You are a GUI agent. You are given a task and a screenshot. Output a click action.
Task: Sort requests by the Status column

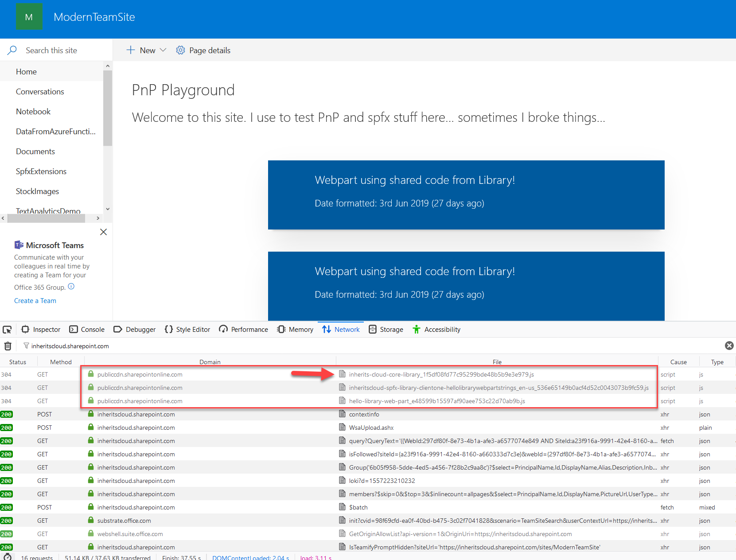coord(18,362)
